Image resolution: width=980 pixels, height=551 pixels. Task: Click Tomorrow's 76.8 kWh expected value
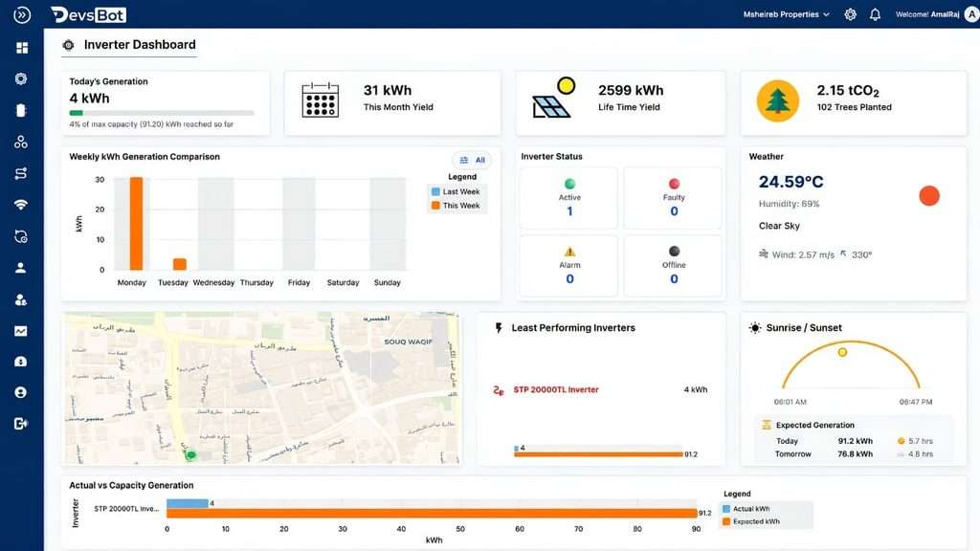coord(855,454)
